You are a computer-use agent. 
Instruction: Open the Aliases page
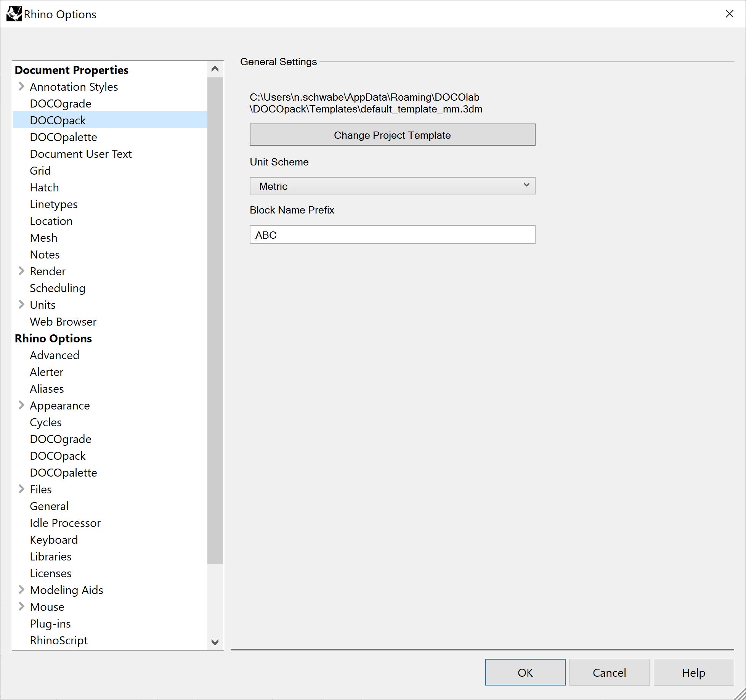click(47, 389)
